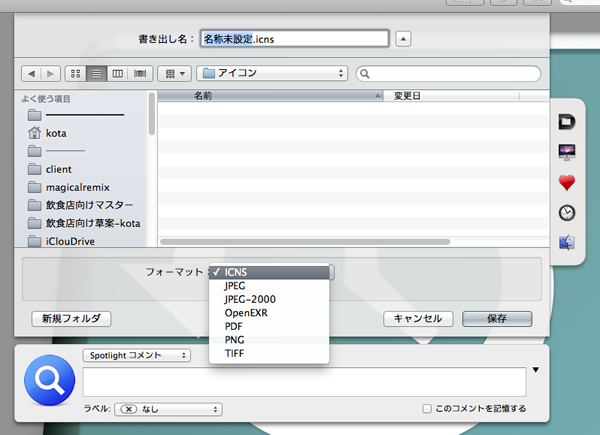Viewport: 600px width, 435px height.
Task: Click the 書き出し名 filename field
Action: [x=295, y=39]
